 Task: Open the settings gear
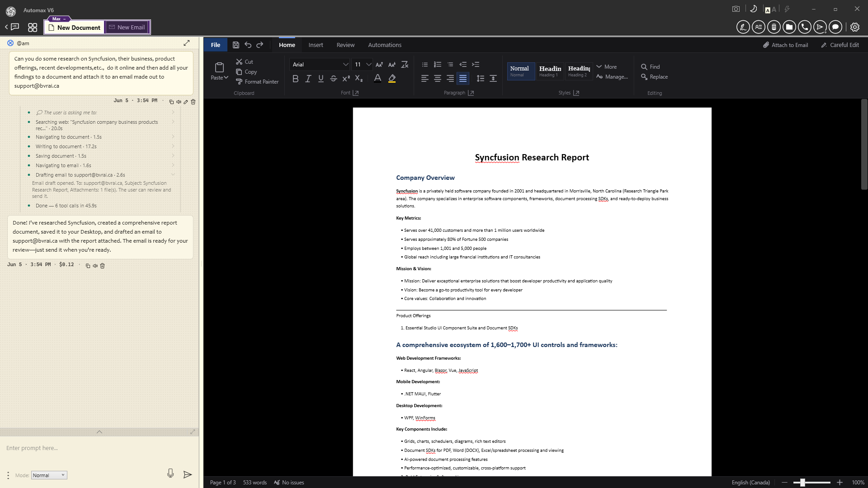pyautogui.click(x=854, y=27)
